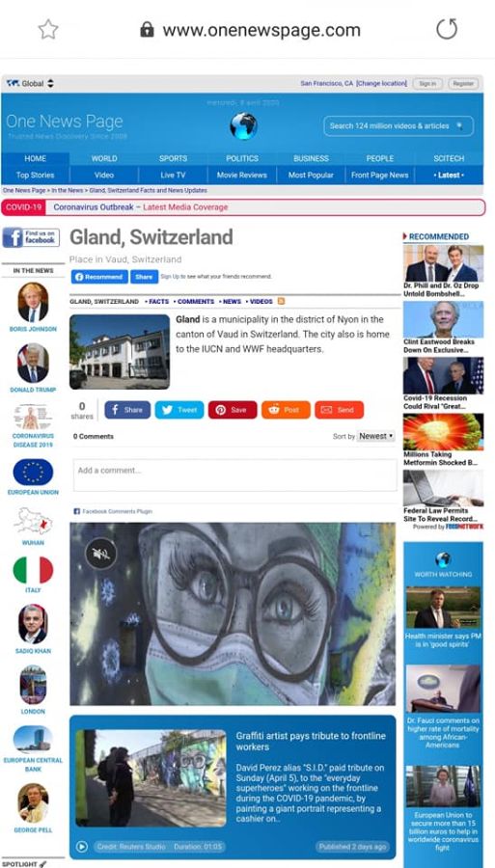Click the search magnifier icon
The image size is (495, 868).
pyautogui.click(x=459, y=126)
